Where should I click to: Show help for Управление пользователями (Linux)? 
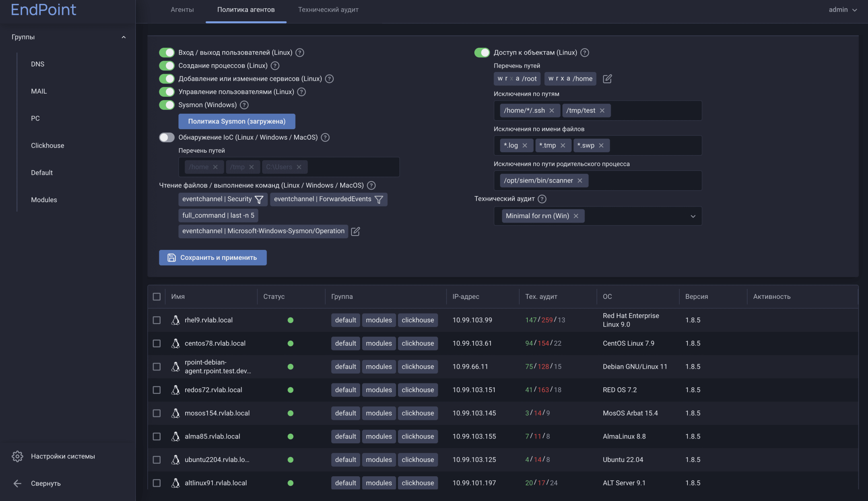(x=302, y=92)
